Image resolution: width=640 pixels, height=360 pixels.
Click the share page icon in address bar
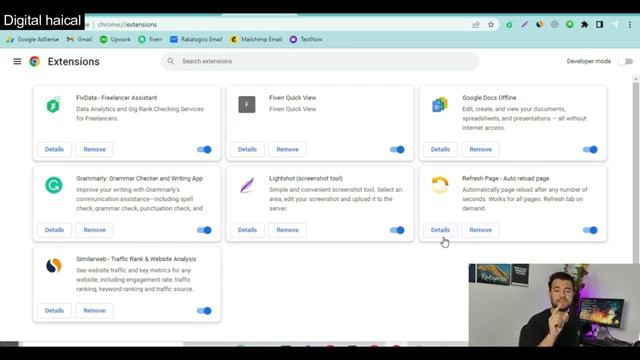[476, 24]
